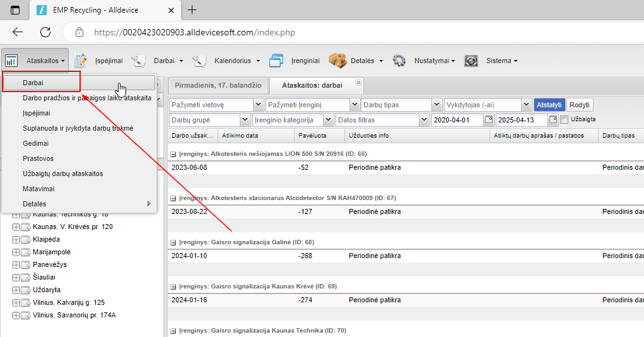The image size is (644, 337).
Task: Open calendar picker for start date 2020-04-01
Action: [489, 120]
